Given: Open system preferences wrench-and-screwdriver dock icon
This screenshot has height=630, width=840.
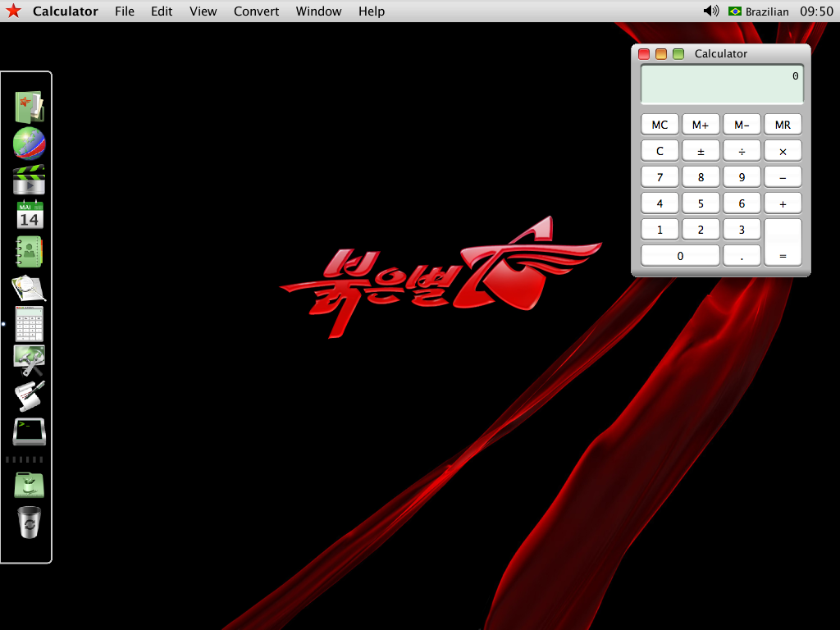Looking at the screenshot, I should (30, 360).
